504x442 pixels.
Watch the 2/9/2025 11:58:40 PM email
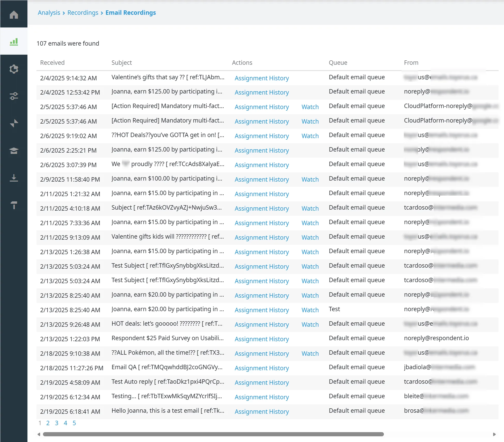click(310, 179)
